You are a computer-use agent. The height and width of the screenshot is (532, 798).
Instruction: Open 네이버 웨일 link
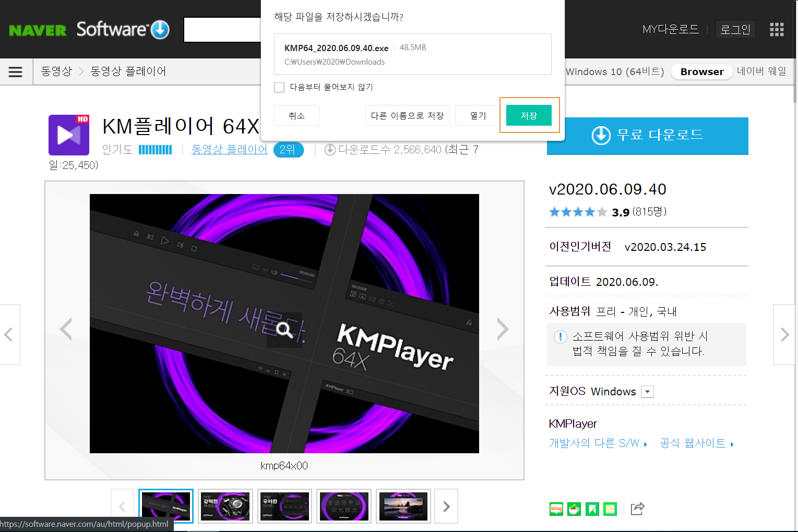(x=761, y=71)
